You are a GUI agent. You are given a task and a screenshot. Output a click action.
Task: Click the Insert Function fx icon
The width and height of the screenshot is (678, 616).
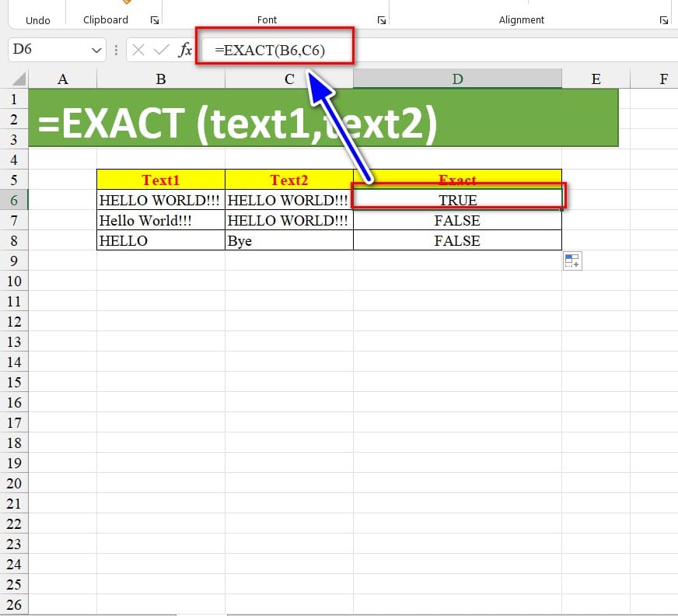(185, 51)
